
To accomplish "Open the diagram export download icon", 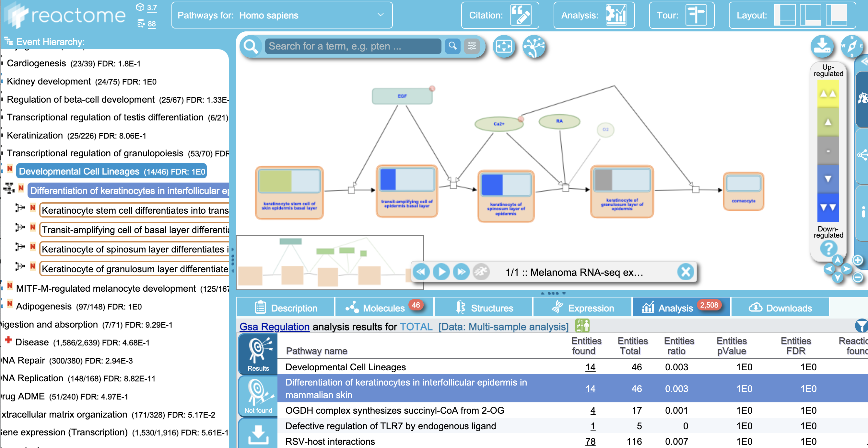I will (822, 46).
